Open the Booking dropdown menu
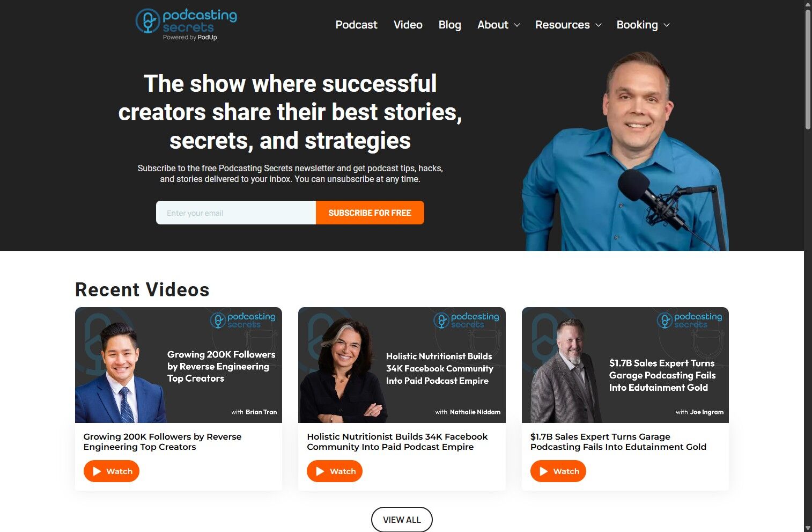 643,25
